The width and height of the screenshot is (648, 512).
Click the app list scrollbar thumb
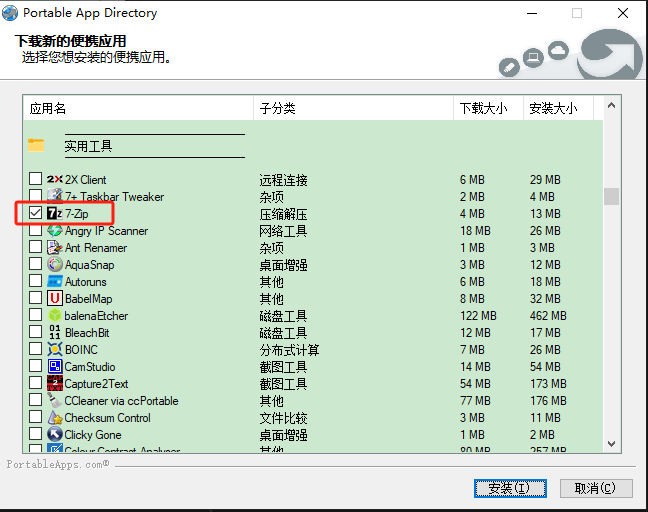[612, 196]
